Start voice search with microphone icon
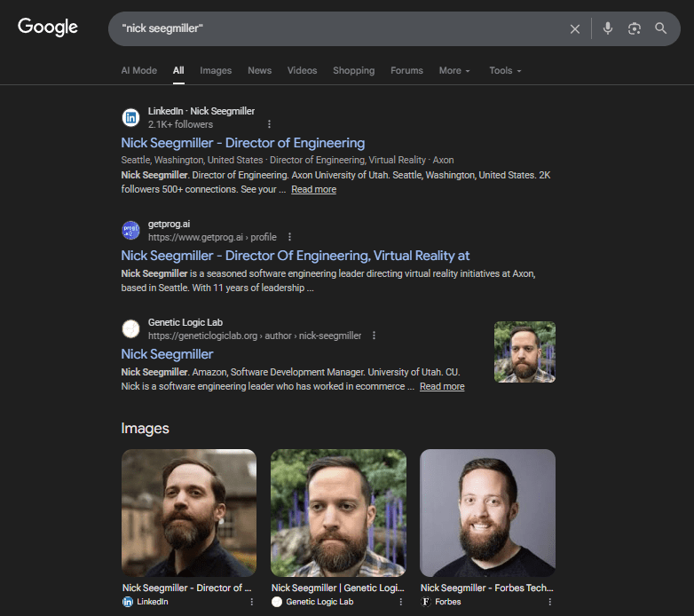This screenshot has height=616, width=694. pyautogui.click(x=608, y=28)
